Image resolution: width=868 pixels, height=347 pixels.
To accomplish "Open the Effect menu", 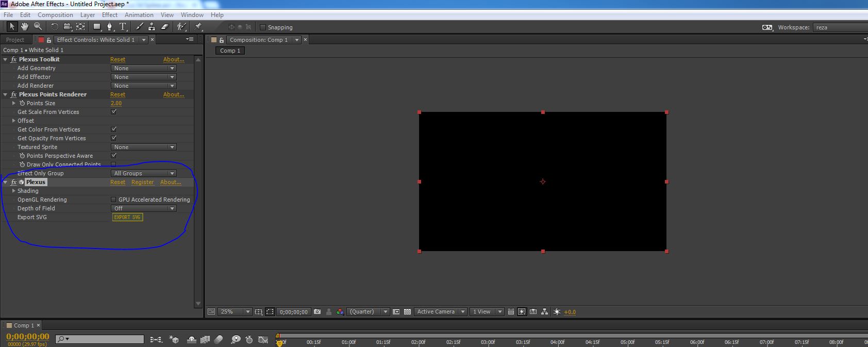I will pyautogui.click(x=110, y=15).
